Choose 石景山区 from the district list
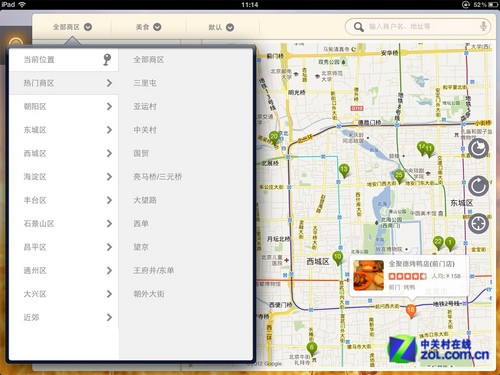The height and width of the screenshot is (375, 500). tap(64, 223)
